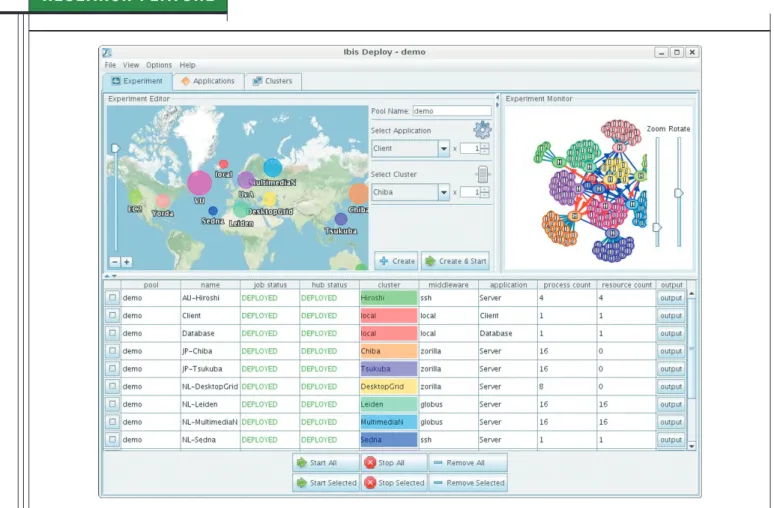The image size is (774, 508).
Task: Click the Zoom slider in Experiment Monitor
Action: coord(657,227)
